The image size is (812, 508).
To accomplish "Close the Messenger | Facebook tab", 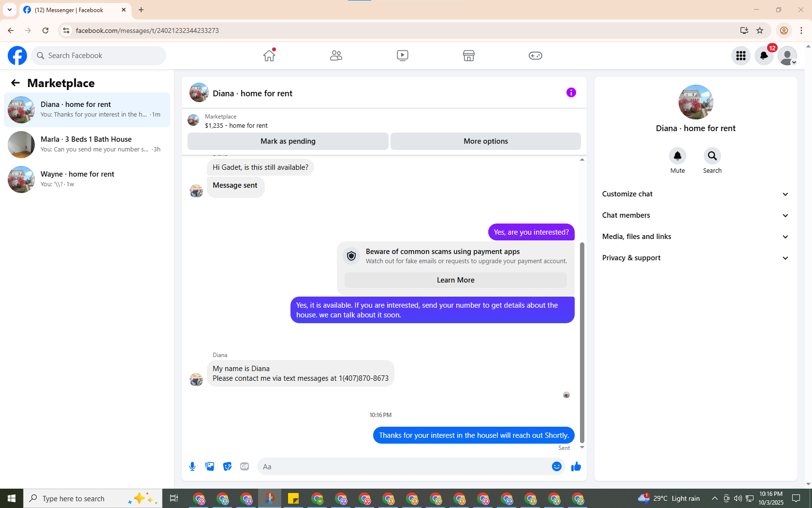I will pyautogui.click(x=124, y=10).
